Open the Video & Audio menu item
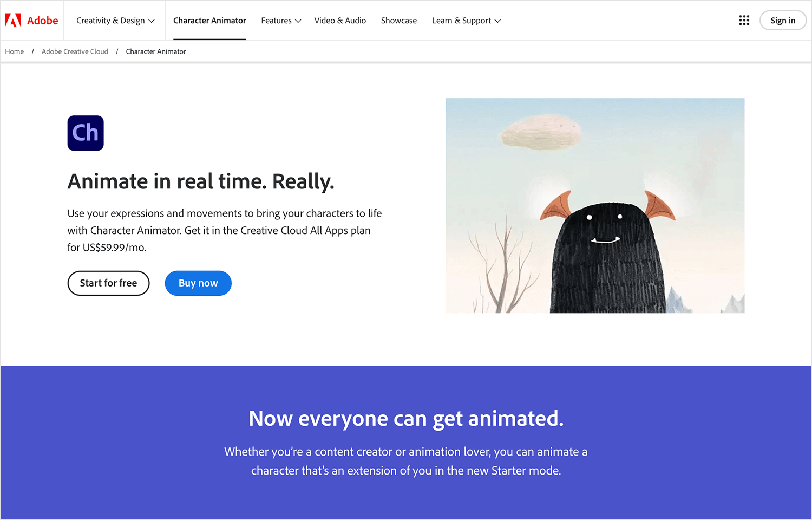The image size is (812, 520). click(x=340, y=21)
